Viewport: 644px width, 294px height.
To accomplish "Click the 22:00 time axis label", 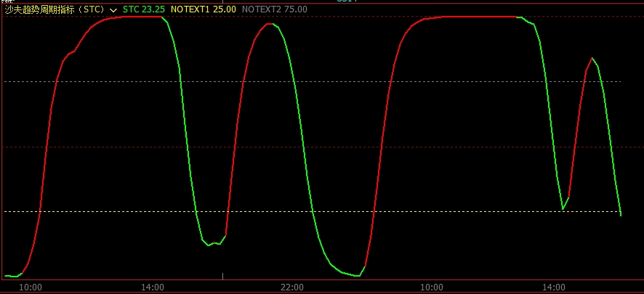I will pyautogui.click(x=292, y=287).
